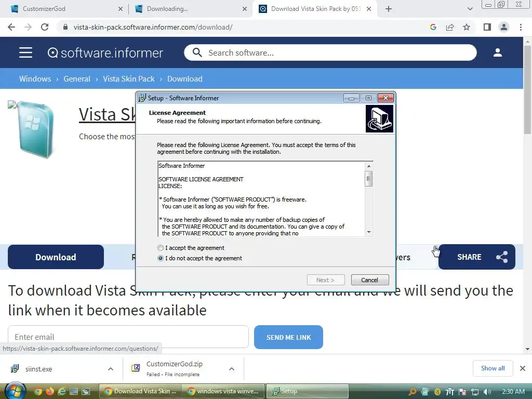Click the Google icon in the address bar

point(433,27)
